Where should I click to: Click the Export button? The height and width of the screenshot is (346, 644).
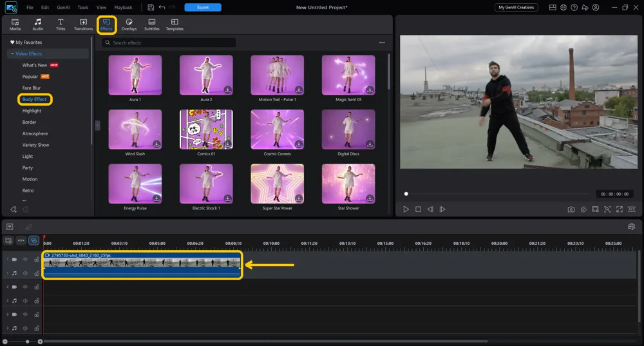203,7
